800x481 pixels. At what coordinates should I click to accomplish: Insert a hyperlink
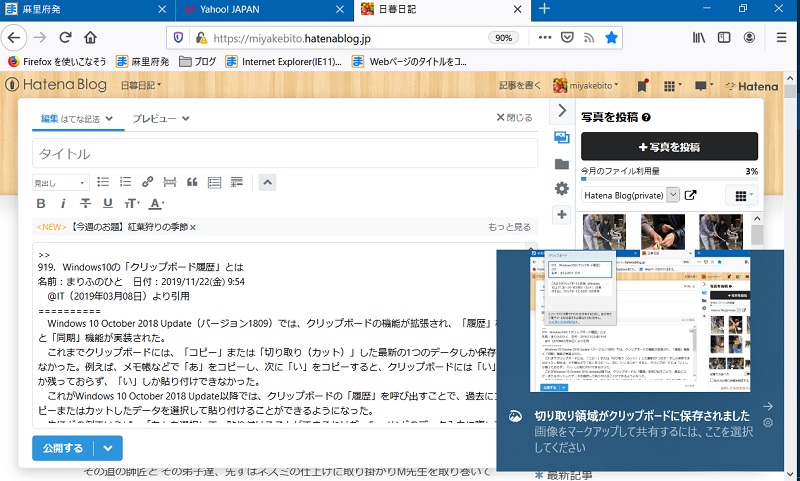click(x=147, y=182)
